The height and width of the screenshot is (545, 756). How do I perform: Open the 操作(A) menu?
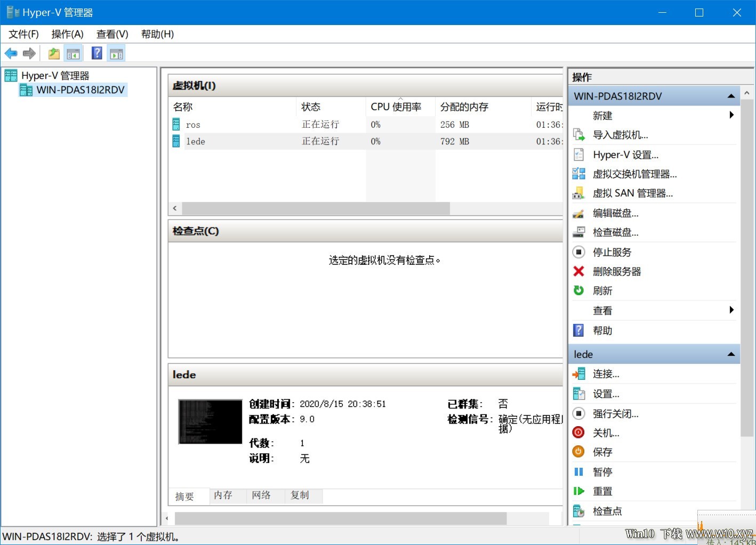(x=68, y=34)
